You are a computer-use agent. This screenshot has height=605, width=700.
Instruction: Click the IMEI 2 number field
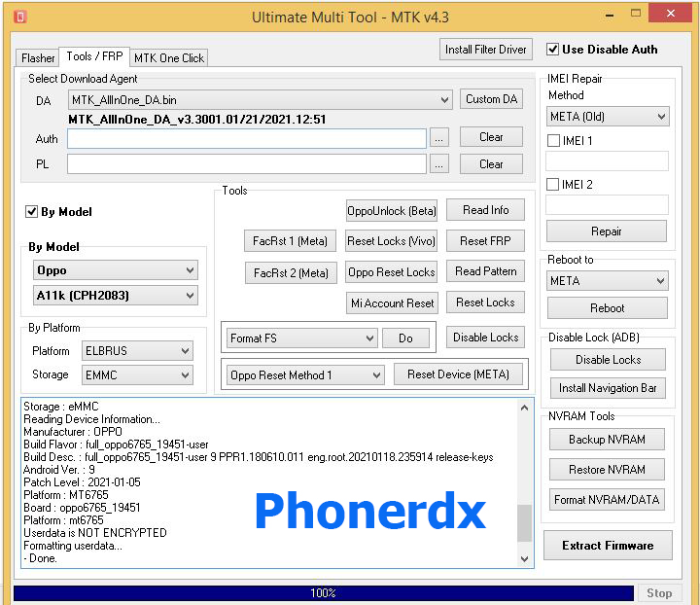tap(607, 205)
